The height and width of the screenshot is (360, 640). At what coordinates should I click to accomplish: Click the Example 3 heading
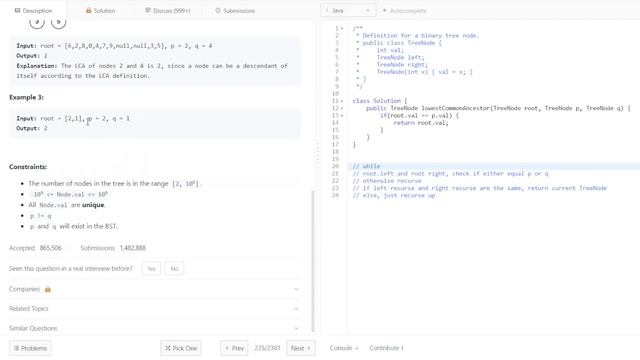[x=27, y=97]
